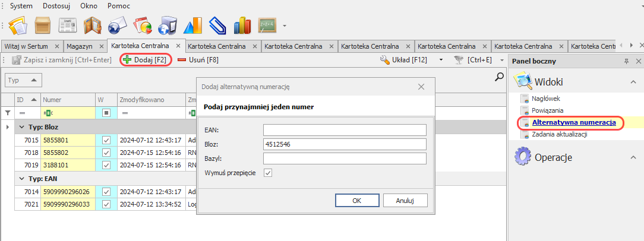Toggle the W checkbox for row 7015
Image resolution: width=644 pixels, height=241 pixels.
[x=106, y=139]
